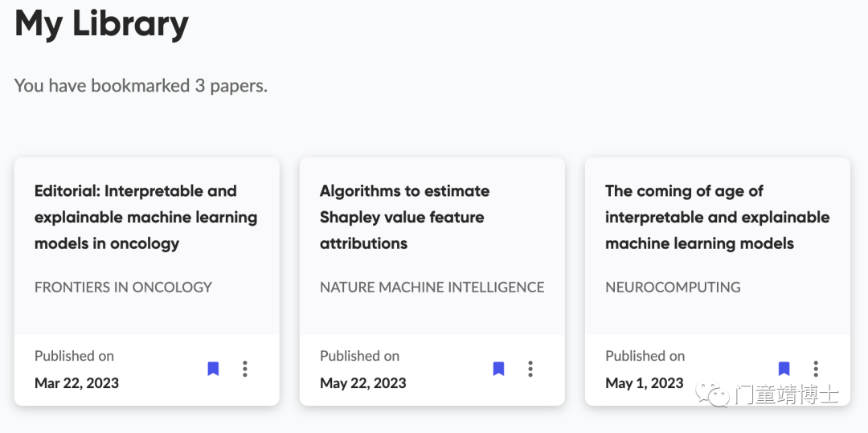Select the NEUROCOMPUTING journal label
The image size is (868, 433).
(673, 287)
